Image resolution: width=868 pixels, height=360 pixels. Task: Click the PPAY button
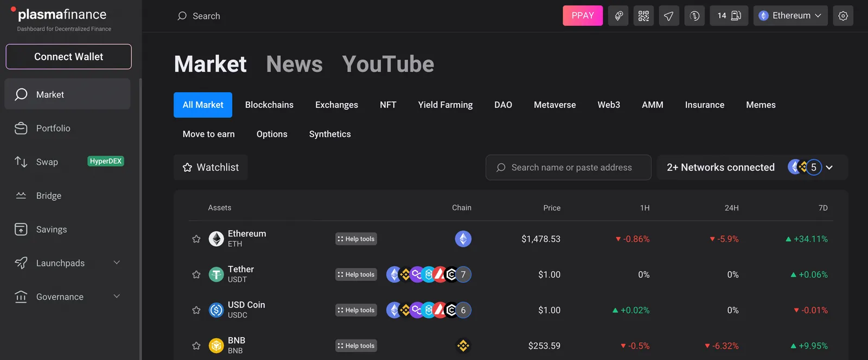[583, 16]
